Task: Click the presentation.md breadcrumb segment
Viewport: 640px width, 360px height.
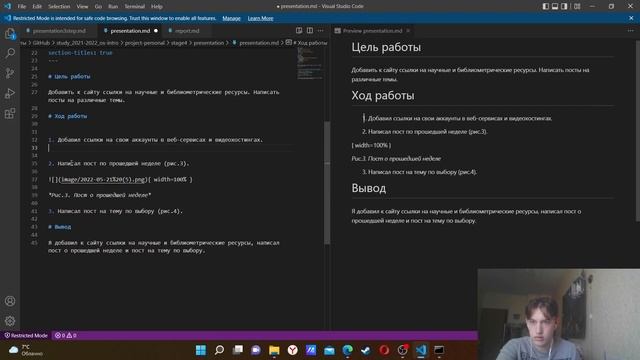Action: [259, 43]
